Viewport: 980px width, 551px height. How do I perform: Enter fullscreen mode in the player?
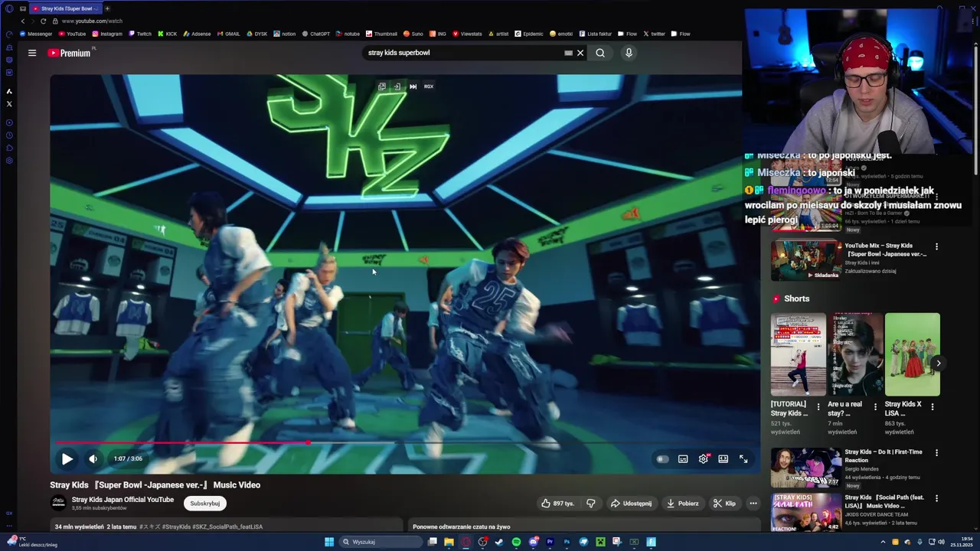click(x=743, y=459)
